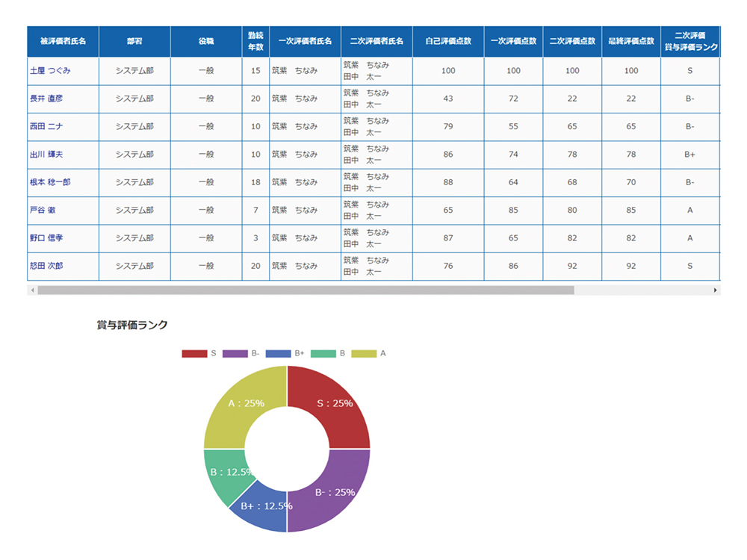Toggle the blue B+ legend swatch

click(278, 353)
